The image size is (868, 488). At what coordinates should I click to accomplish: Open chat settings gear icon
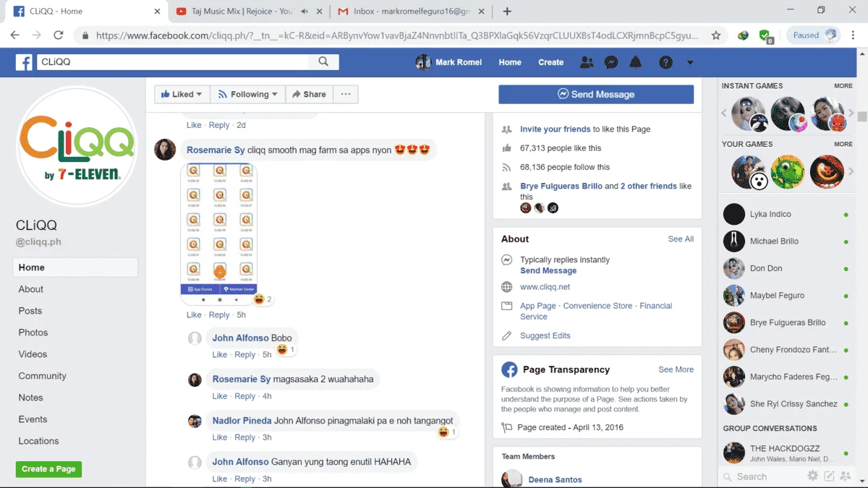click(x=813, y=476)
